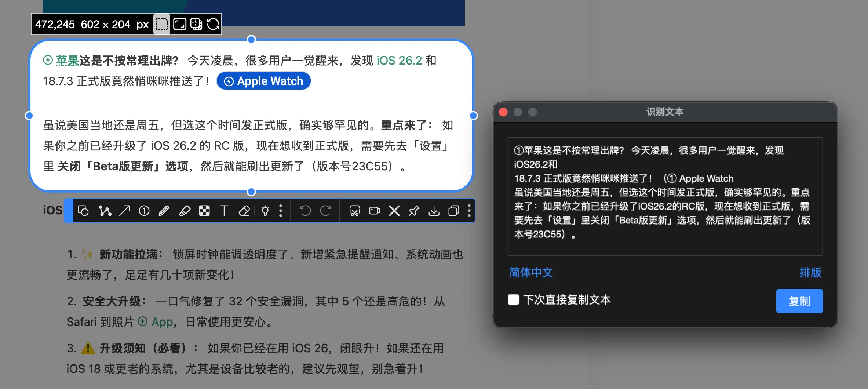Open more actions menu at toolbar end
868x389 pixels.
click(x=469, y=211)
